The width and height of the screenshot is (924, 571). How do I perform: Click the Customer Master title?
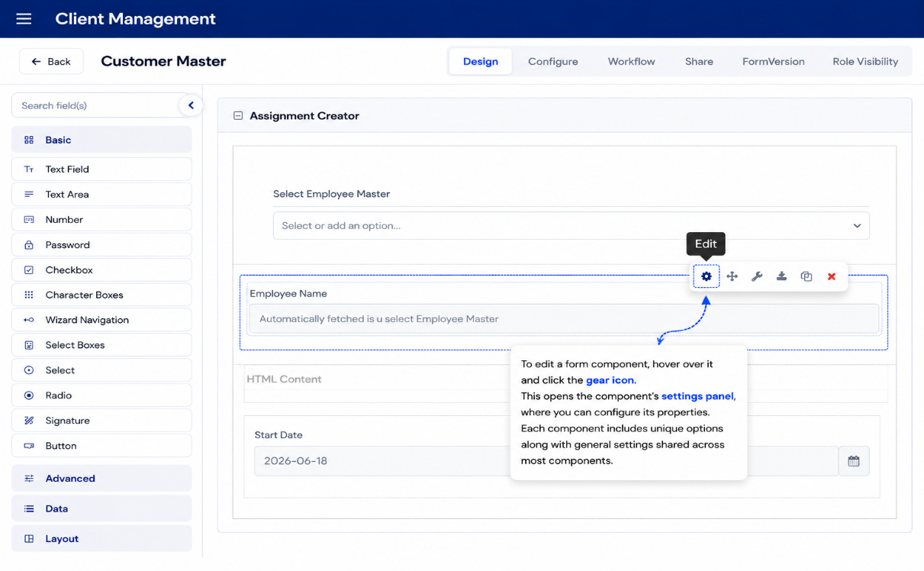pyautogui.click(x=163, y=61)
